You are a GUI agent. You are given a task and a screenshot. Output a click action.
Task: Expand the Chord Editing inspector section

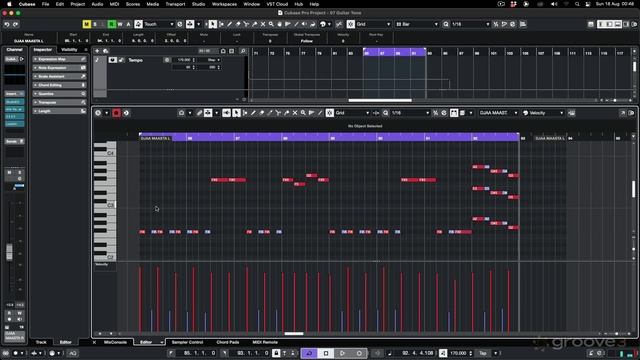pos(60,85)
